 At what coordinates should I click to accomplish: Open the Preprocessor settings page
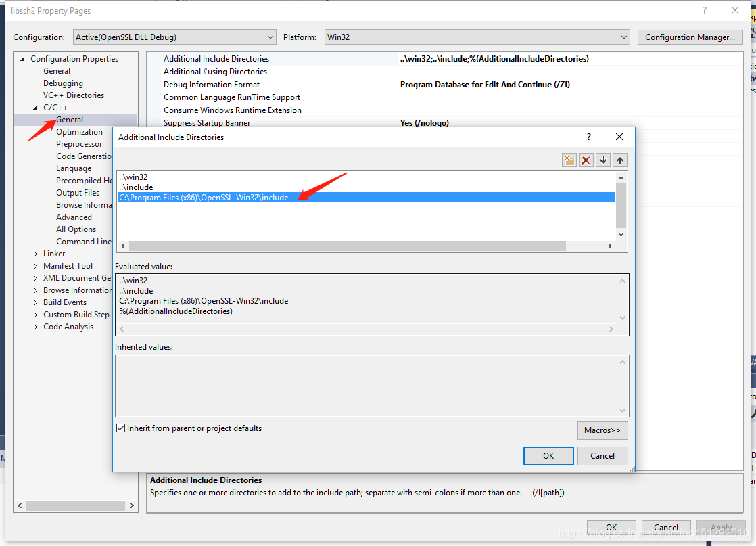(79, 143)
